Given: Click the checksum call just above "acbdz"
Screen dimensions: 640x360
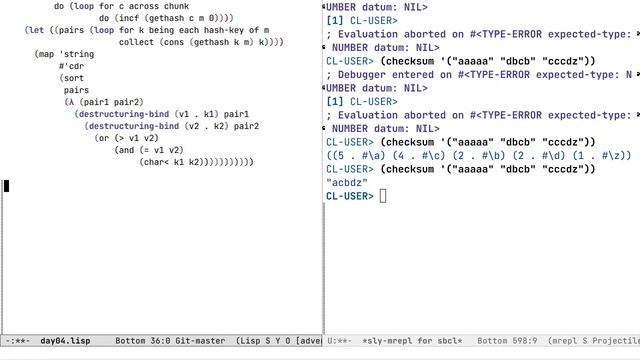Looking at the screenshot, I should (x=488, y=169).
